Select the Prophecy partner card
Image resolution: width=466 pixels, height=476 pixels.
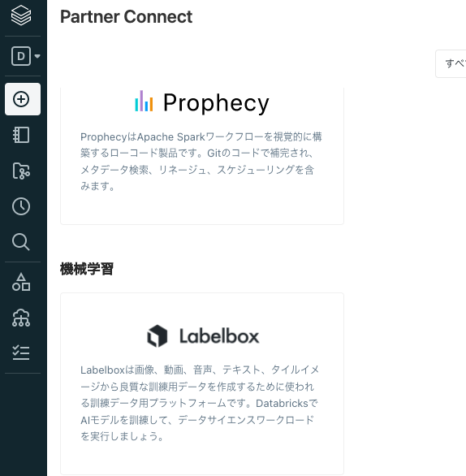coord(202,156)
